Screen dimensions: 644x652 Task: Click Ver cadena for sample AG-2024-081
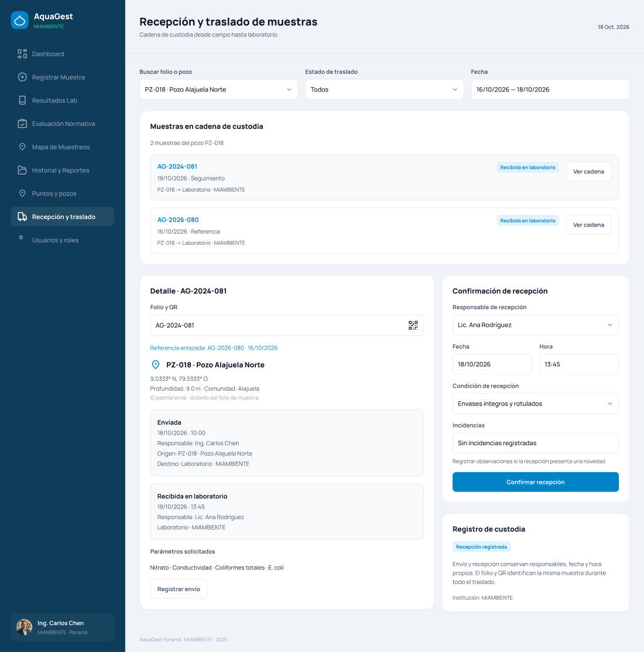pyautogui.click(x=589, y=171)
